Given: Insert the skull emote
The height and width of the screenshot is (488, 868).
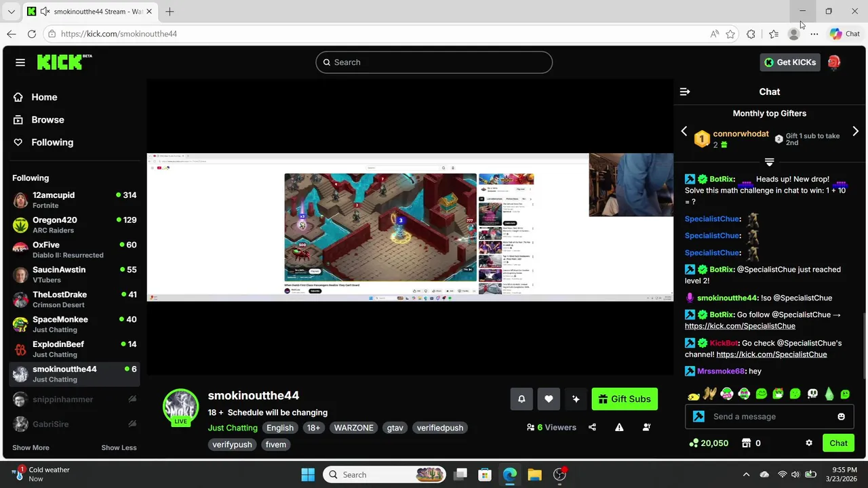Looking at the screenshot, I should tap(812, 394).
